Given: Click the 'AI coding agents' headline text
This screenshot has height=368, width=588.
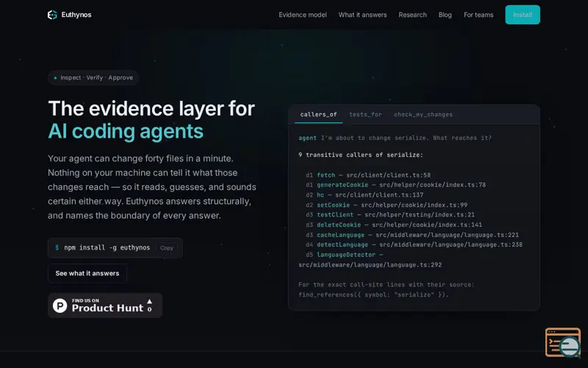Looking at the screenshot, I should pyautogui.click(x=126, y=132).
